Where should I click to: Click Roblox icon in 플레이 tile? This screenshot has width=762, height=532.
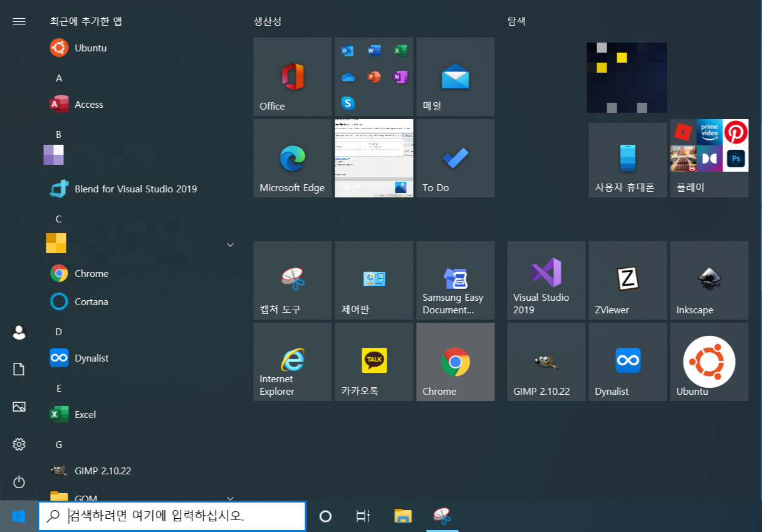(683, 132)
